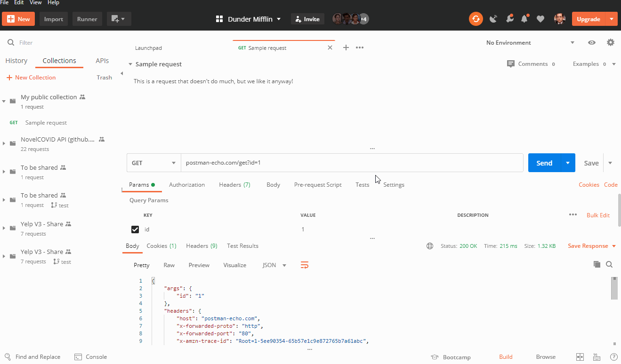The width and height of the screenshot is (621, 364).
Task: Click the heart icon in header
Action: point(540,19)
